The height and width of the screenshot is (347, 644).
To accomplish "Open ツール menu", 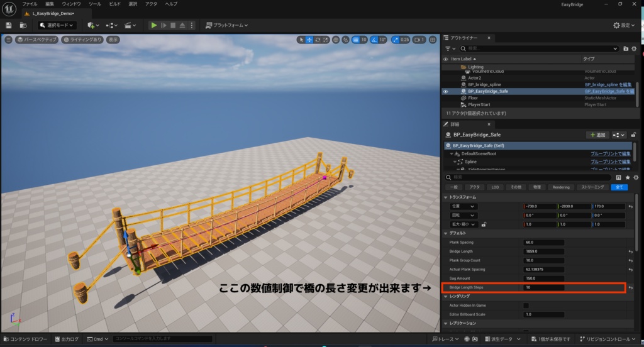I will point(94,4).
